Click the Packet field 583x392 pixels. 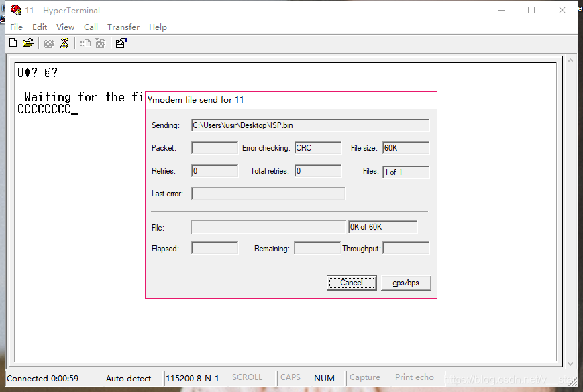(x=215, y=147)
